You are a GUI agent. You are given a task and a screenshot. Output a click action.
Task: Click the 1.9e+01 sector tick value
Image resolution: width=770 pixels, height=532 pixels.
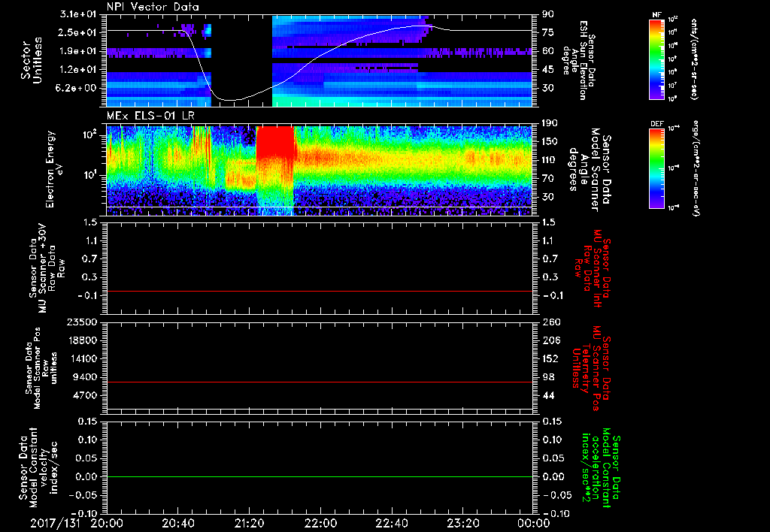(x=78, y=51)
